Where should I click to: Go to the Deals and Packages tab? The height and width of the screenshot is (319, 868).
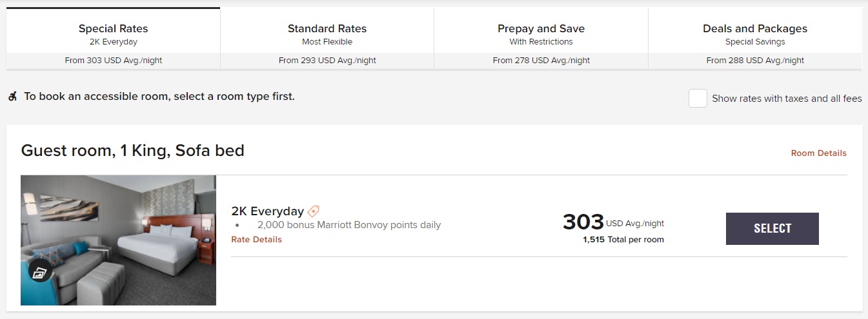755,35
